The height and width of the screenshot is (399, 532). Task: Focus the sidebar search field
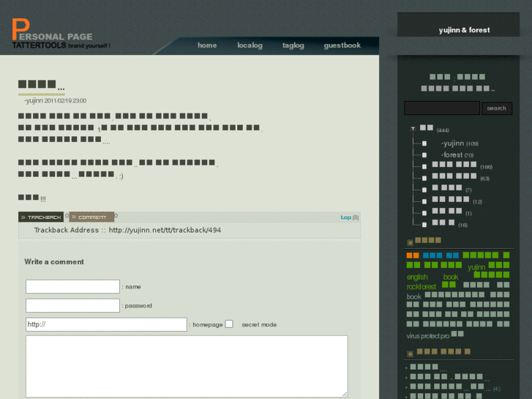(442, 108)
